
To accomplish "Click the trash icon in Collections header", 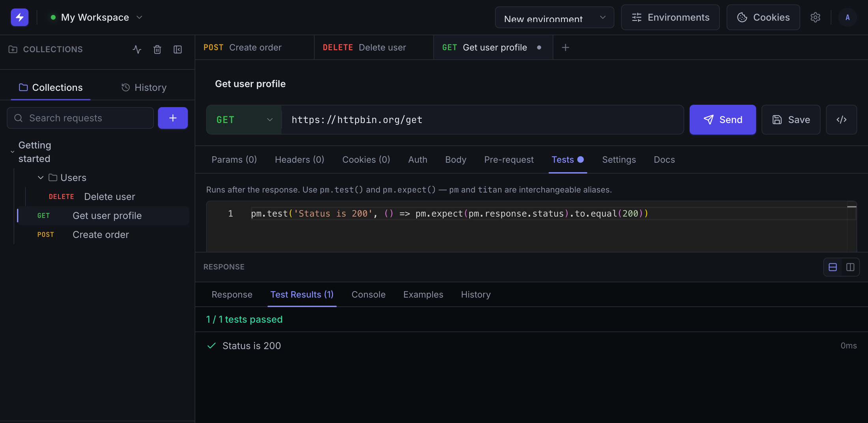I will click(x=157, y=49).
